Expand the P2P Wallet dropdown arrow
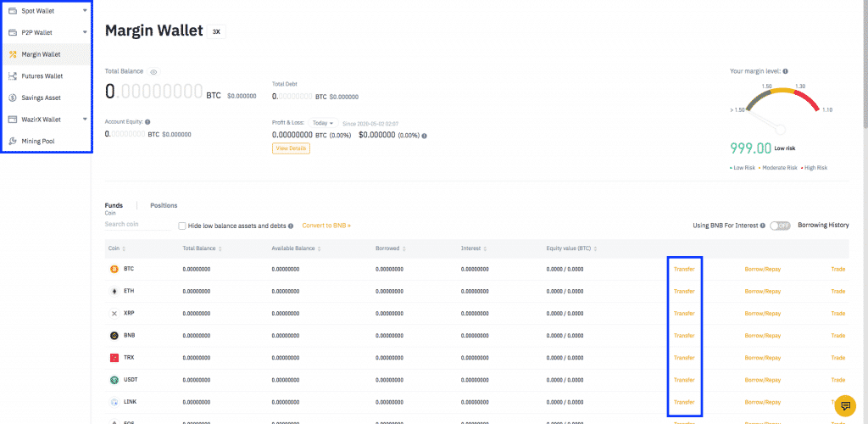The height and width of the screenshot is (424, 868). (85, 33)
